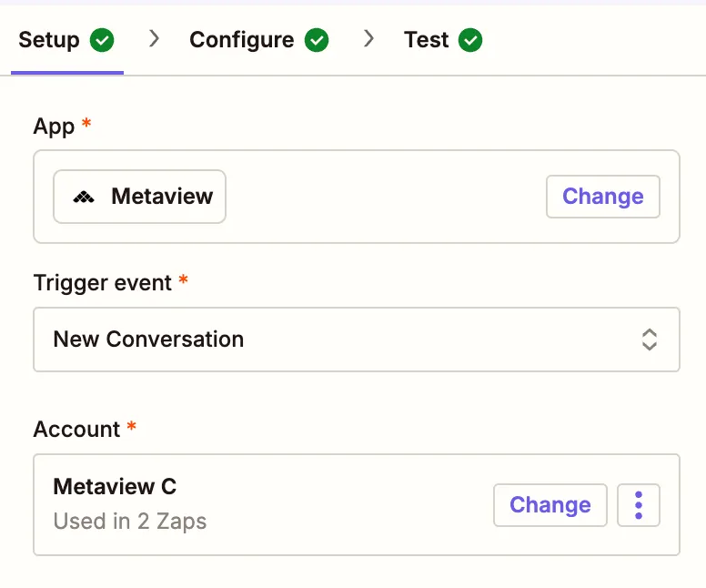
Task: Click the up-down arrows on Trigger event
Action: (x=650, y=340)
